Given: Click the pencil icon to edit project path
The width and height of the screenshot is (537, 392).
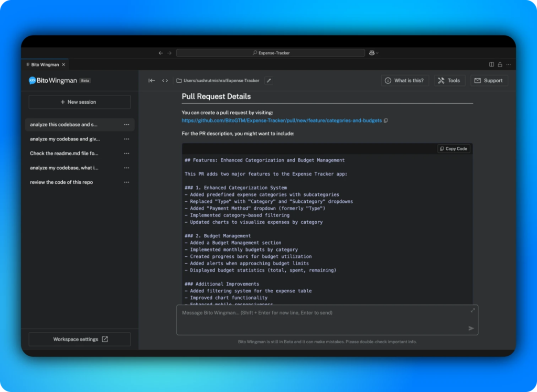Looking at the screenshot, I should pyautogui.click(x=268, y=81).
